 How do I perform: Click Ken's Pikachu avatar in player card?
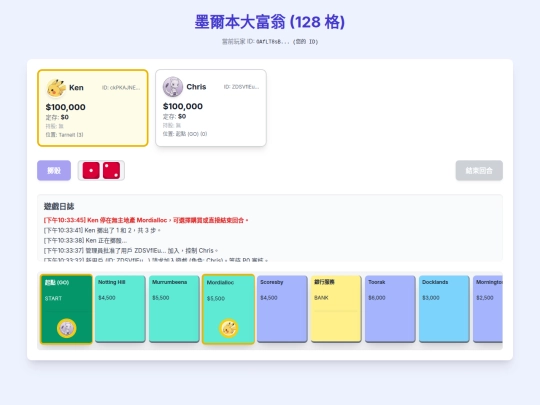click(56, 88)
